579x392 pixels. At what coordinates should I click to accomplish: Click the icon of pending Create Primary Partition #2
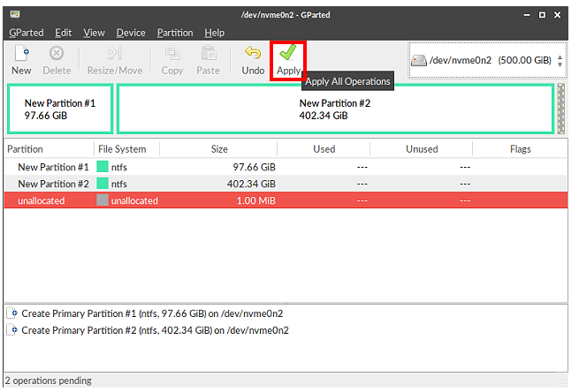[x=12, y=329]
